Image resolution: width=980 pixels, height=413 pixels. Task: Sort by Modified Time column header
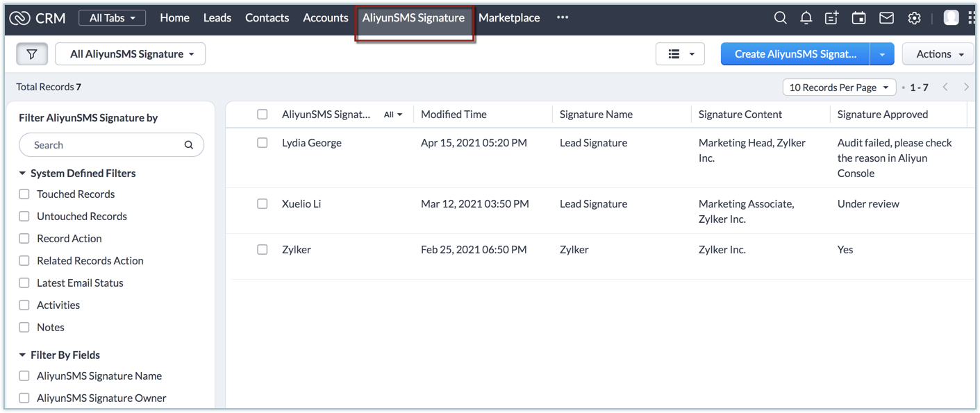(454, 115)
